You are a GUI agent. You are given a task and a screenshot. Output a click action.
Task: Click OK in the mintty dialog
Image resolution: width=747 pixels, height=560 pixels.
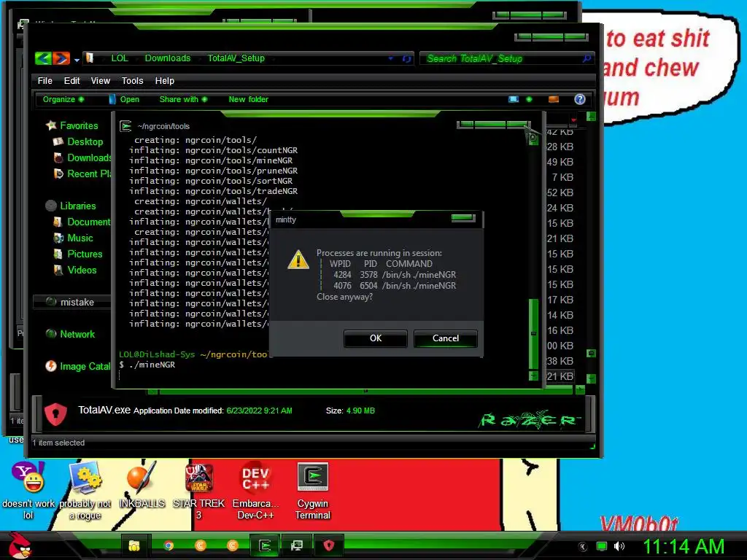point(376,338)
